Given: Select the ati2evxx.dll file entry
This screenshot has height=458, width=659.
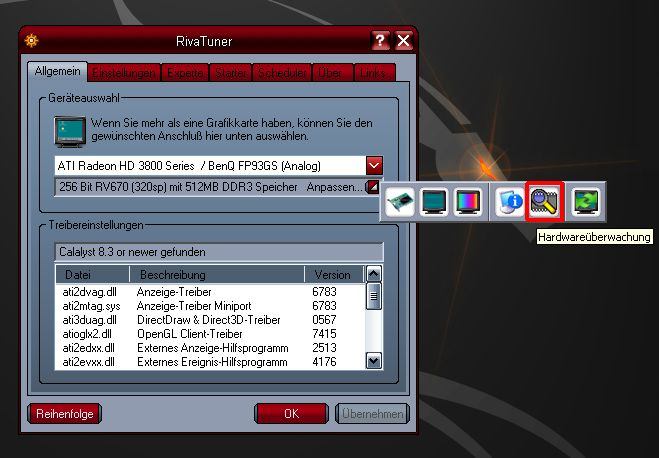Looking at the screenshot, I should coord(88,362).
